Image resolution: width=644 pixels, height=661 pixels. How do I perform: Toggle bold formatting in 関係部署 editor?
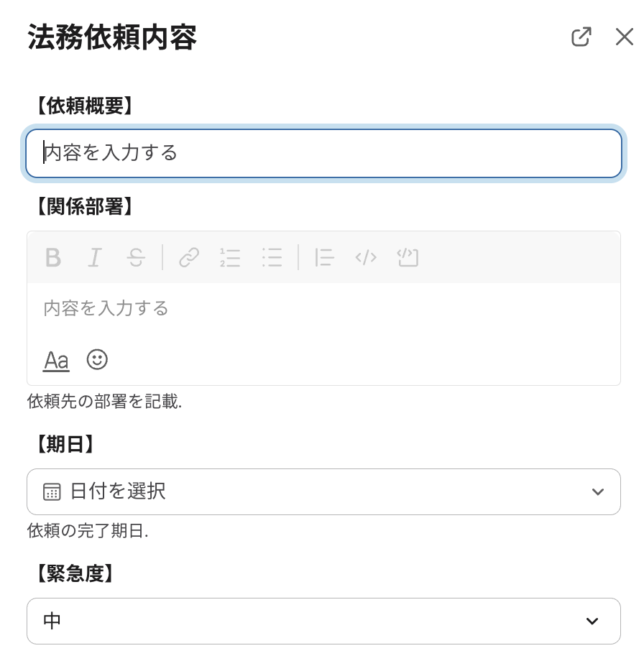(52, 257)
